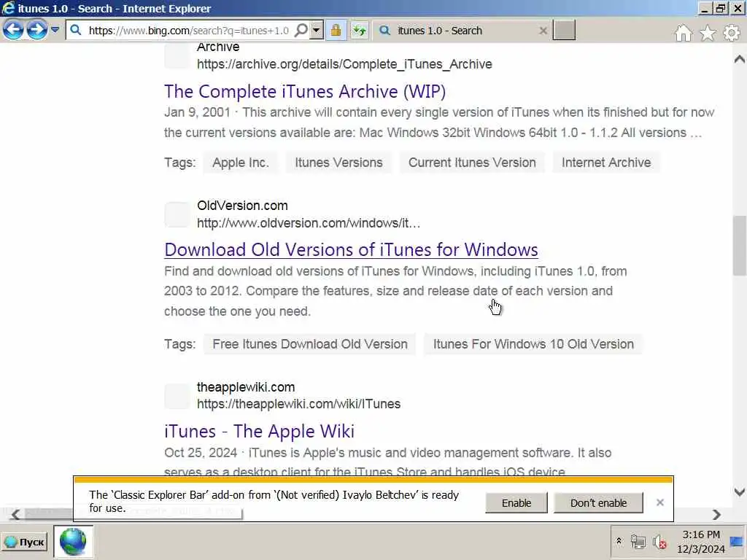
Task: Click the vertical scrollbar thumb
Action: (740, 245)
